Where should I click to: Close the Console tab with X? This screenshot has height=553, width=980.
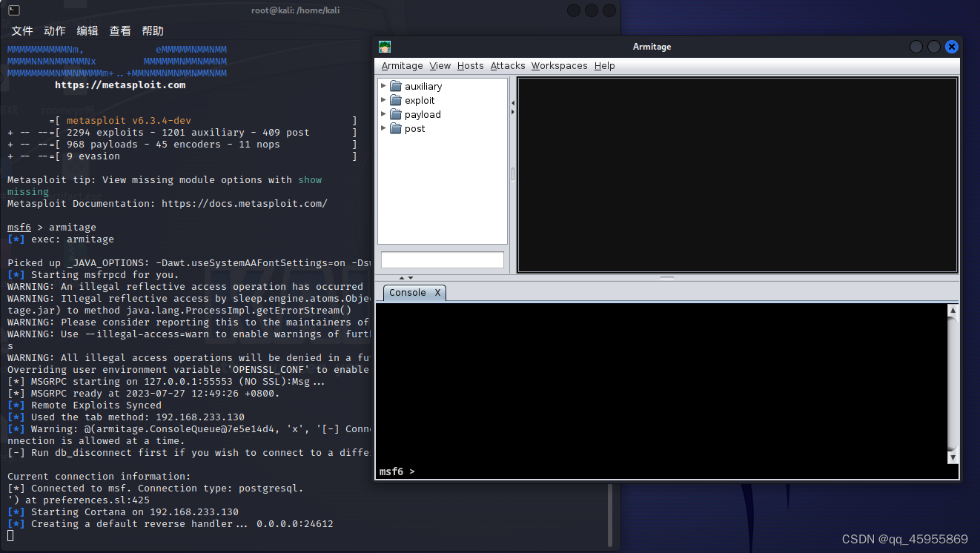437,293
